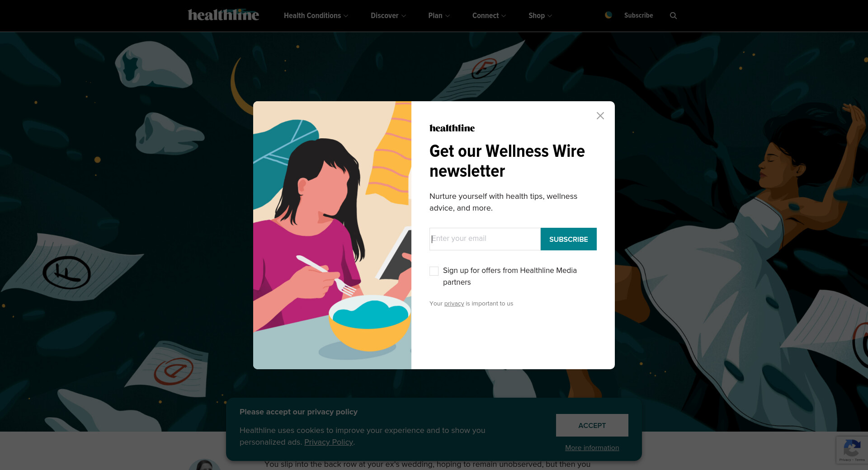868x470 pixels.
Task: Open the Privacy Policy link in banner
Action: pos(329,442)
